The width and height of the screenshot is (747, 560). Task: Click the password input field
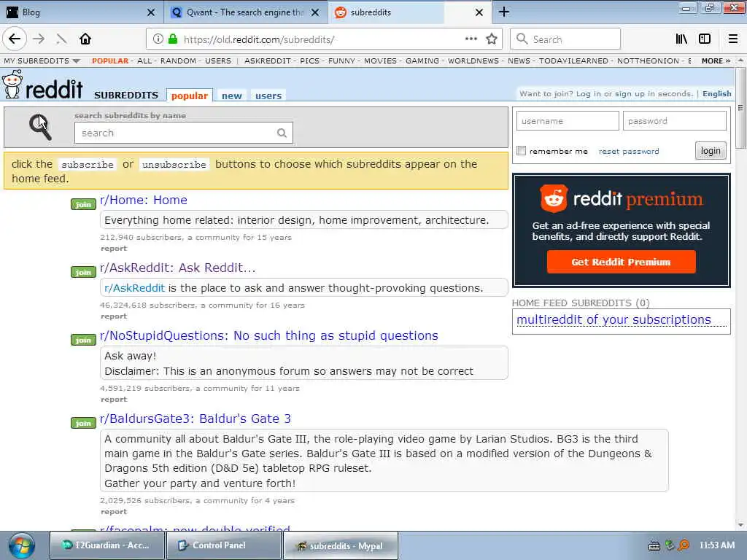coord(675,121)
